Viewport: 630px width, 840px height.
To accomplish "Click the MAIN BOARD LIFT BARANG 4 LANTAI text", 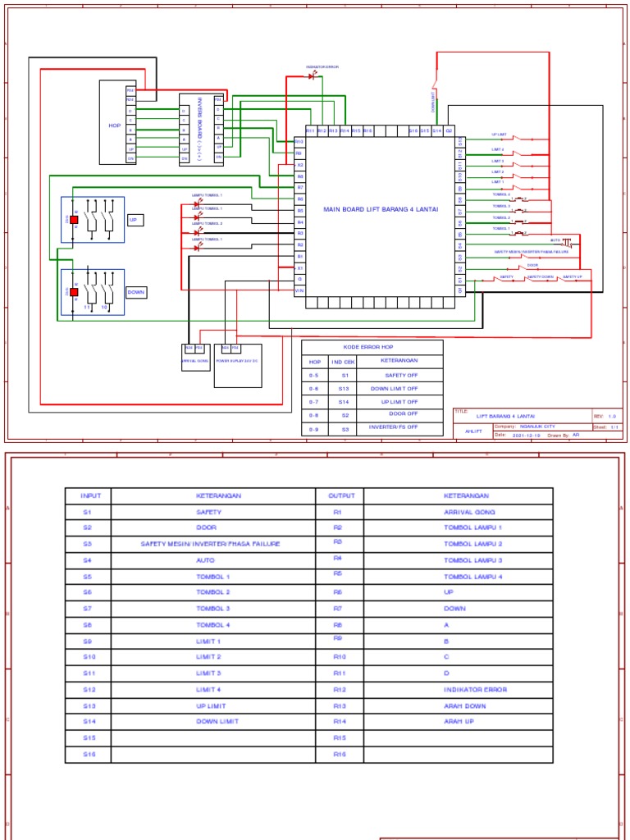I will click(x=381, y=209).
